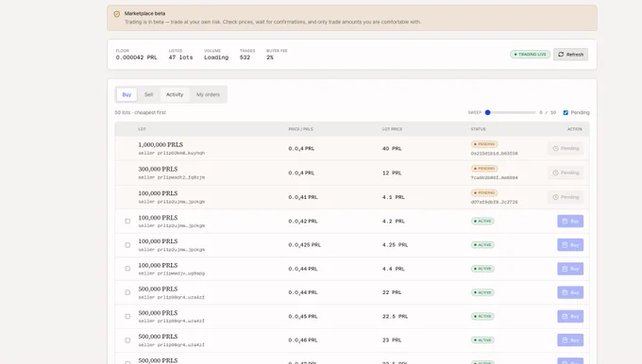The width and height of the screenshot is (642, 364).
Task: Open the Activity tab
Action: click(175, 94)
